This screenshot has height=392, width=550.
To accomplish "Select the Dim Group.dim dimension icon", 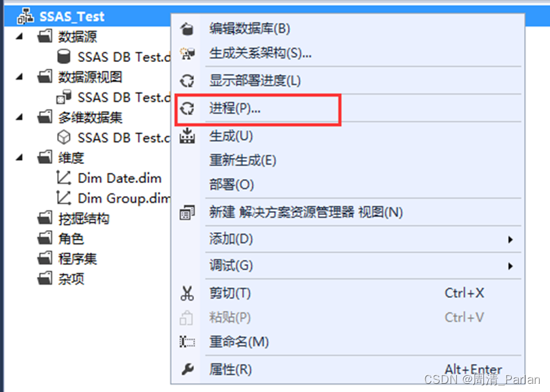I will click(x=63, y=198).
